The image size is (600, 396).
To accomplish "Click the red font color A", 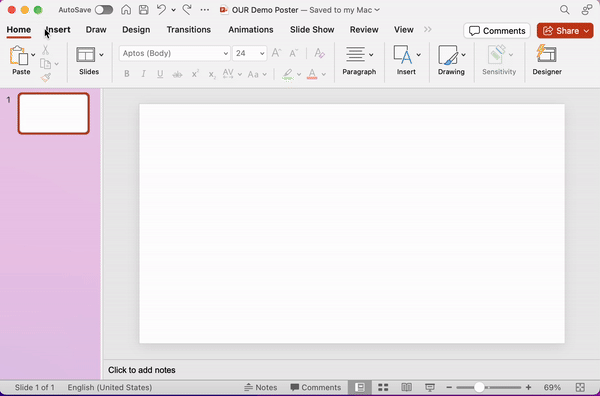I will [x=312, y=74].
